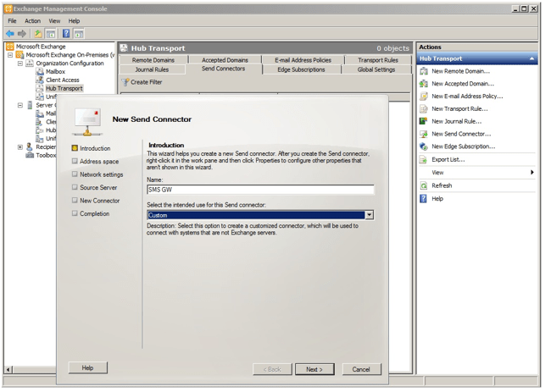551x392 pixels.
Task: Click the disabled Back button
Action: click(272, 369)
